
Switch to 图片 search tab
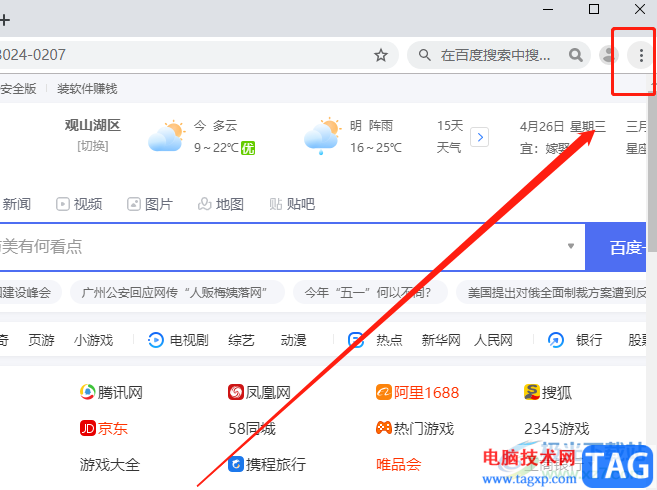150,204
